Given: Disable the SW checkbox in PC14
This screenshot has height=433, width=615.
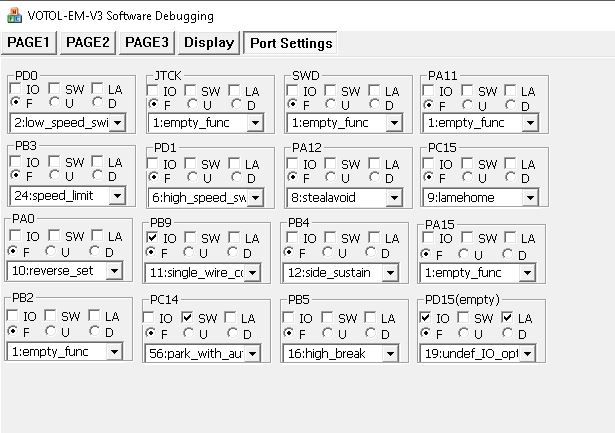Looking at the screenshot, I should (x=187, y=318).
